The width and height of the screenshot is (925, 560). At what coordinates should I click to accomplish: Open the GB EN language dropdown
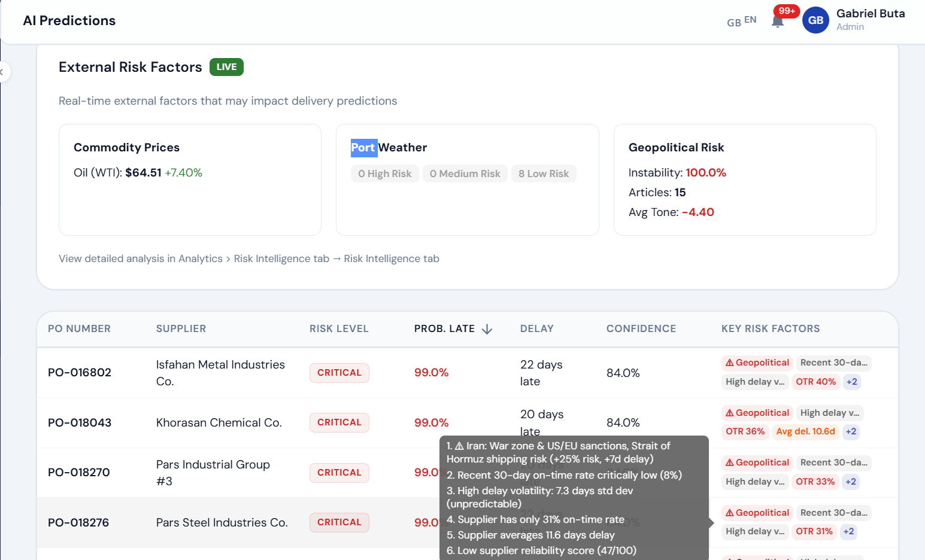pyautogui.click(x=741, y=21)
